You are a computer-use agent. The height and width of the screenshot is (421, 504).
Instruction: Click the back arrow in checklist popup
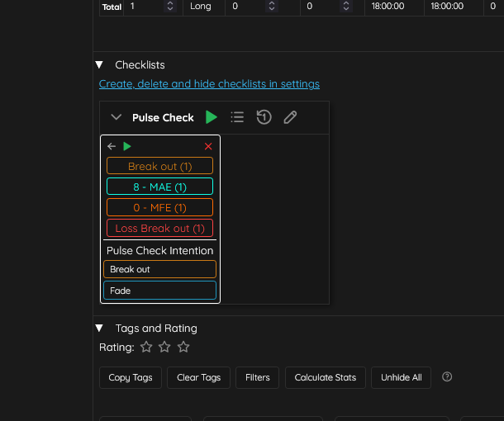(112, 146)
